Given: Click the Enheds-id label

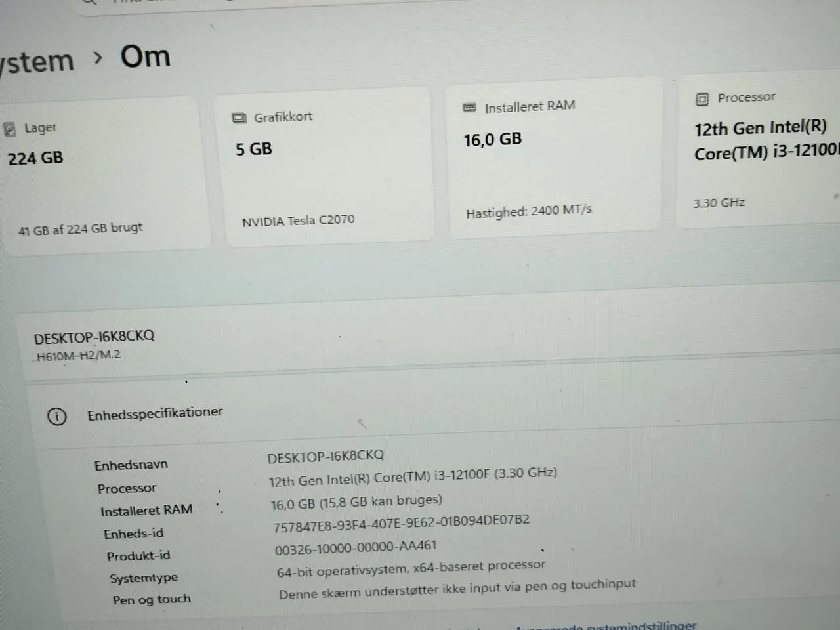Looking at the screenshot, I should coord(133,534).
